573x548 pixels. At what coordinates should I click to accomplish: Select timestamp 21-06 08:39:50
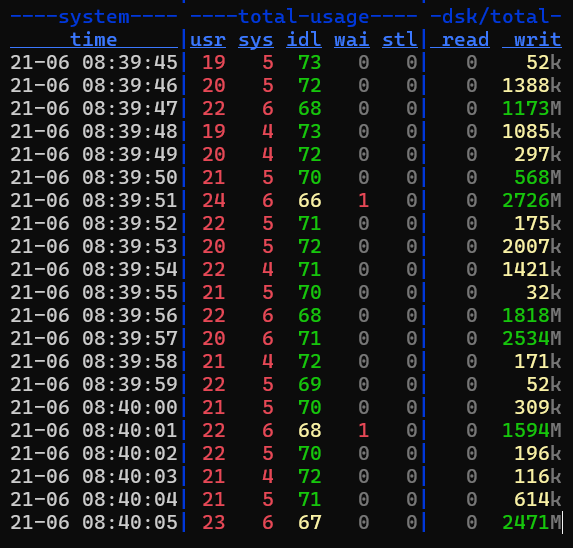(94, 177)
